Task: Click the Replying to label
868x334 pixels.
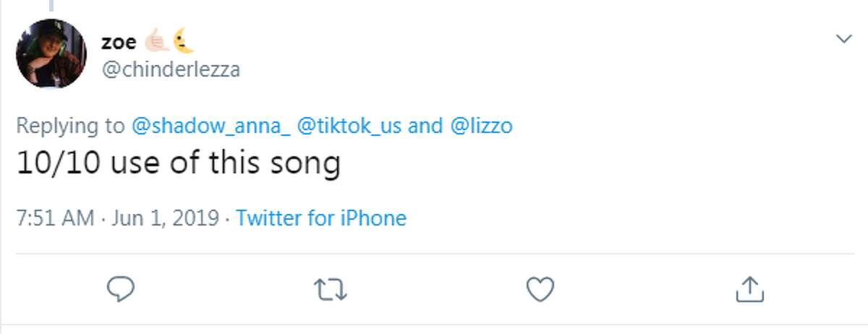Action: pyautogui.click(x=70, y=127)
